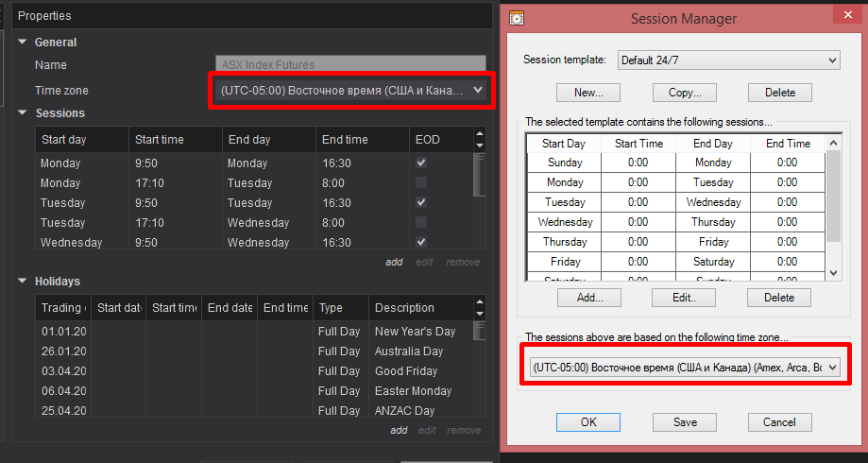Toggle EOD checkbox for Monday 17:10 session
This screenshot has height=463, width=868.
click(421, 182)
